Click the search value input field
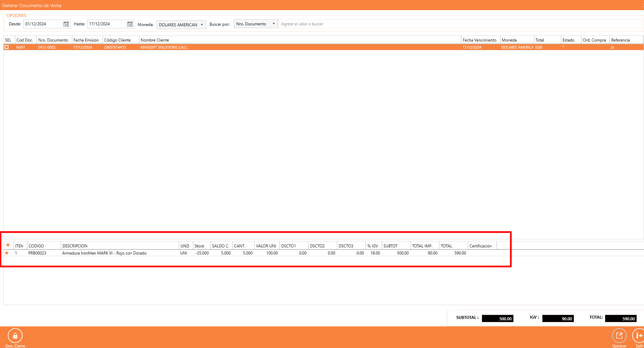 pyautogui.click(x=460, y=24)
